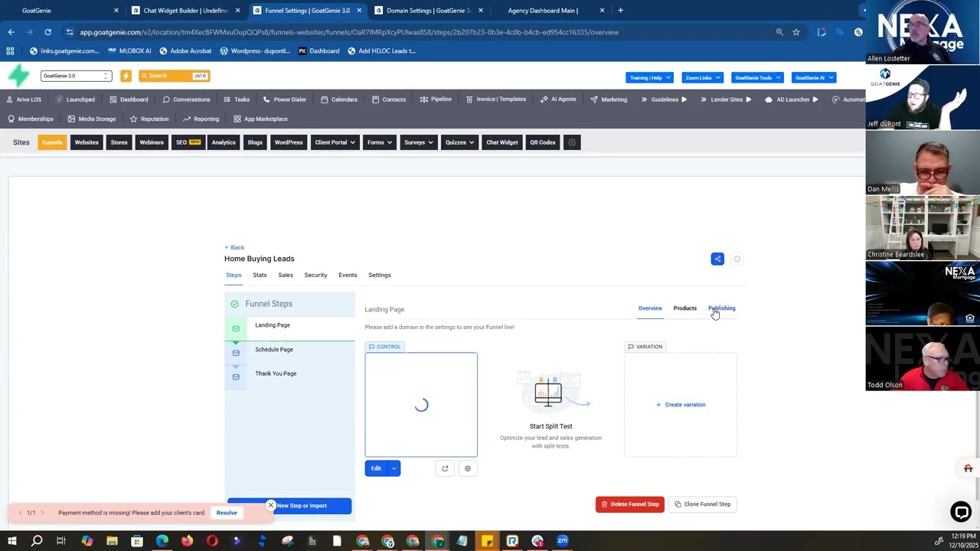Click the Funnel Steps green check icon

tap(235, 304)
